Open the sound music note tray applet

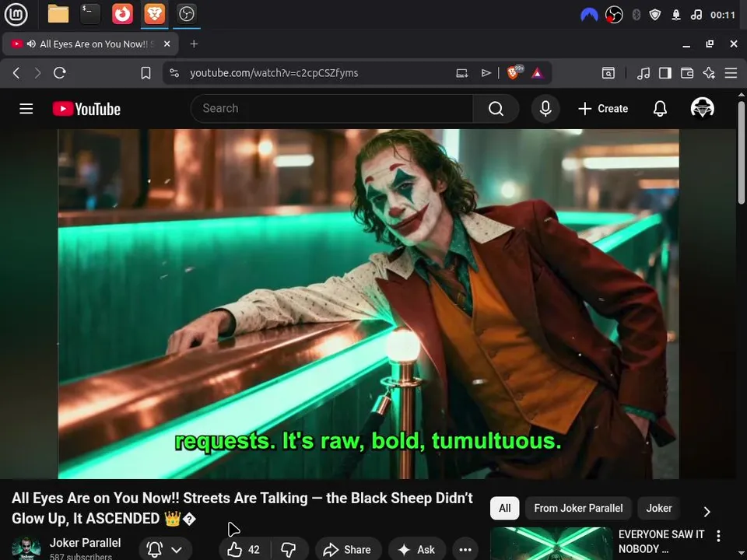696,16
